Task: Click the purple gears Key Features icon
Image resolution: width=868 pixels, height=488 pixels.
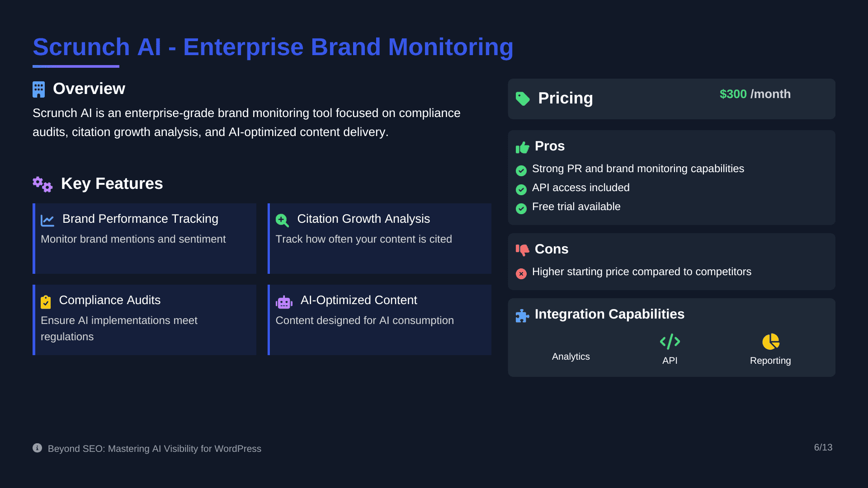Action: (x=42, y=184)
